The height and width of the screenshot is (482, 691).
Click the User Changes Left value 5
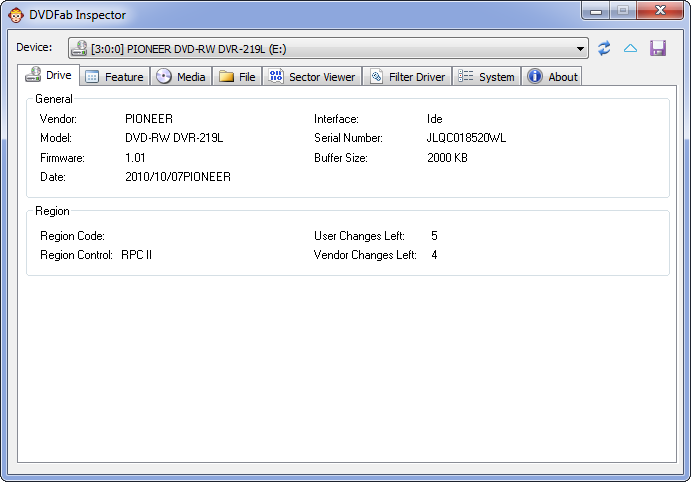point(434,236)
